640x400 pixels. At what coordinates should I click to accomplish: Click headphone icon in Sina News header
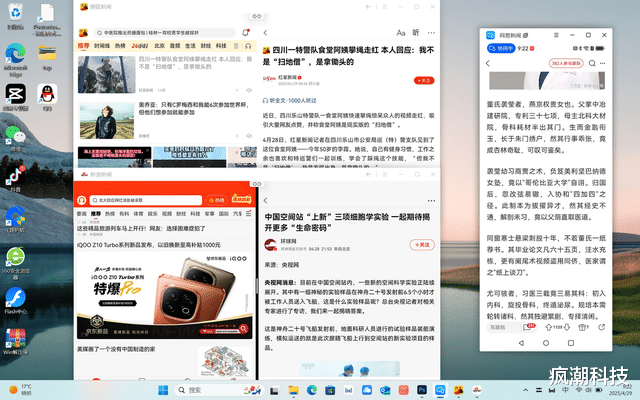coord(82,200)
